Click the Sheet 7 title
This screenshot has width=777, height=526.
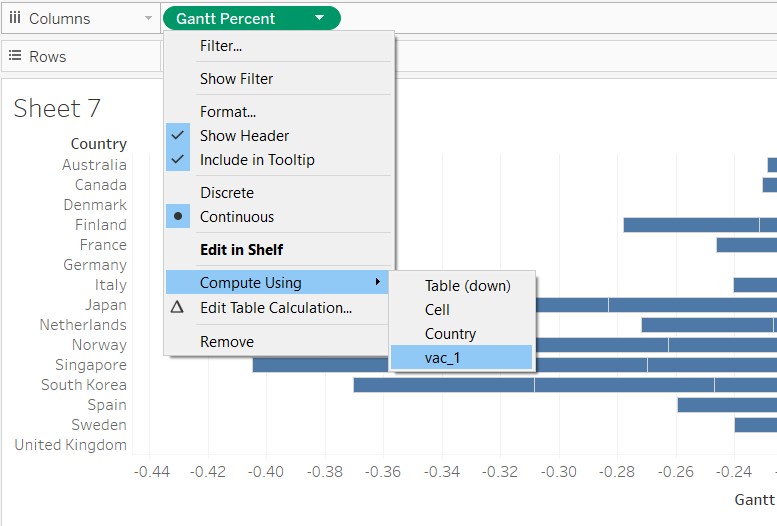coord(57,109)
